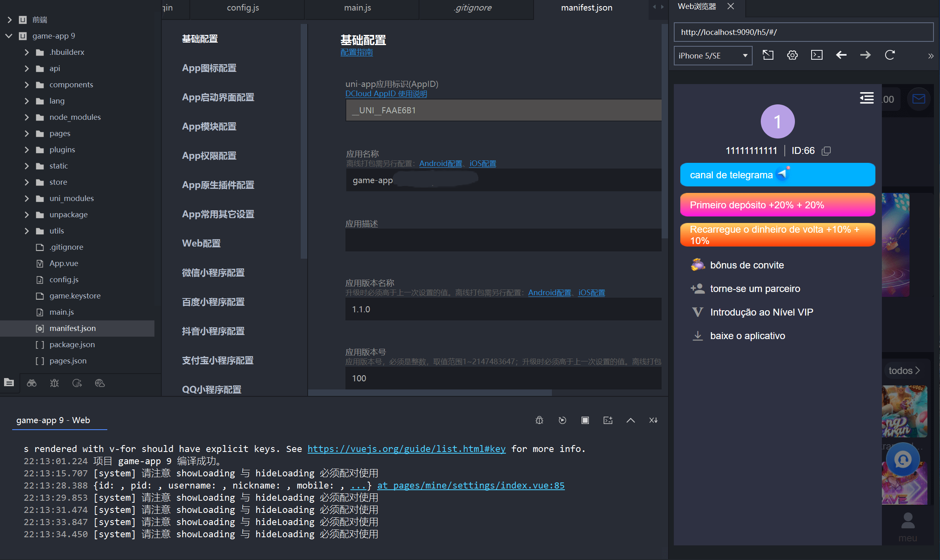The image size is (940, 560).
Task: Open the iPhone 5/SE device dropdown
Action: click(x=713, y=56)
